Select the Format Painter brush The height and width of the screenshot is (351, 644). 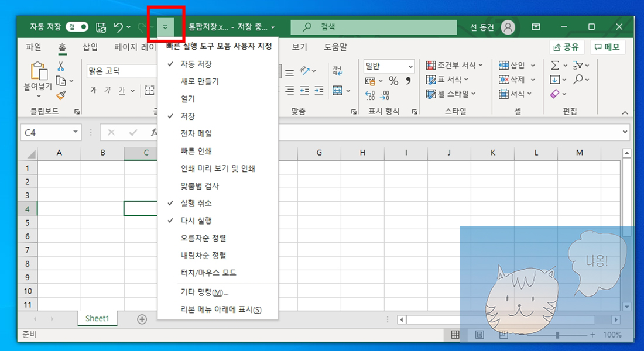61,95
